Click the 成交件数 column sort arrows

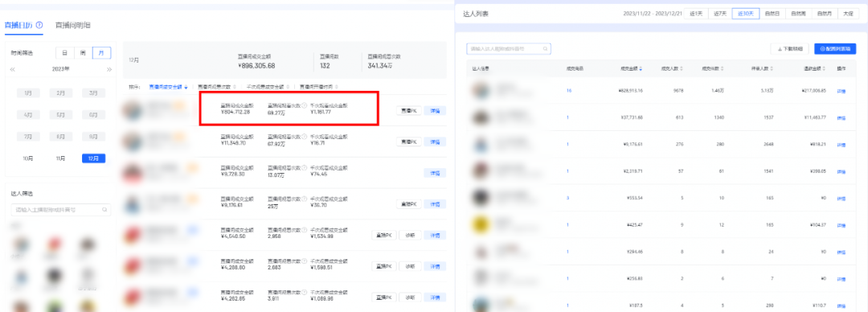[723, 68]
